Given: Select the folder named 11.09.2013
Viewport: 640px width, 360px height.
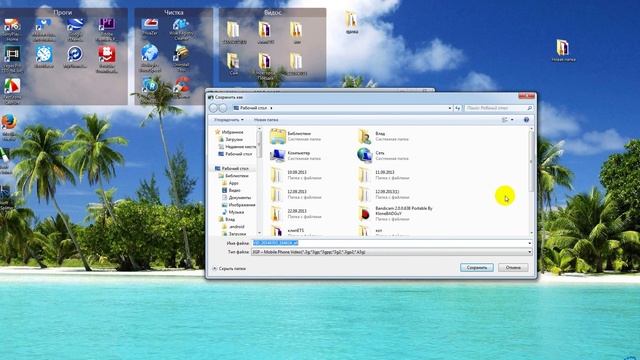Looking at the screenshot, I should pos(384,175).
